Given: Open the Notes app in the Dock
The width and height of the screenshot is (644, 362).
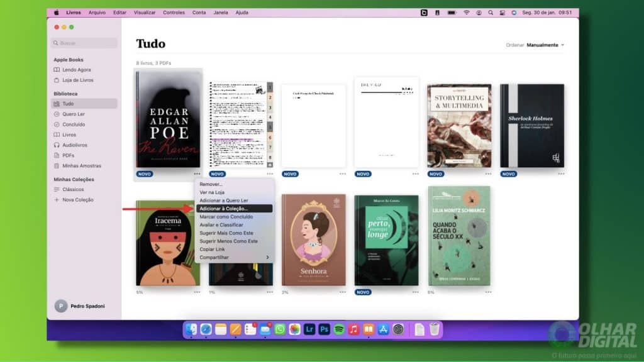Looking at the screenshot, I should (x=221, y=329).
